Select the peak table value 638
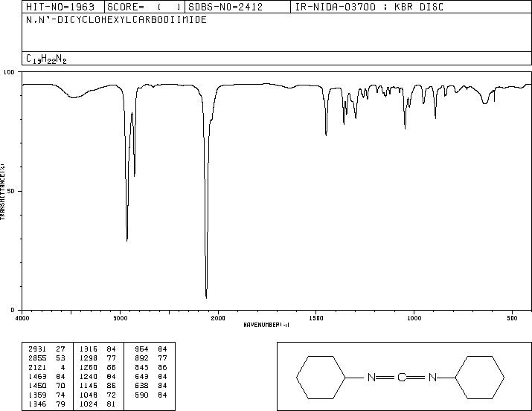 141,386
